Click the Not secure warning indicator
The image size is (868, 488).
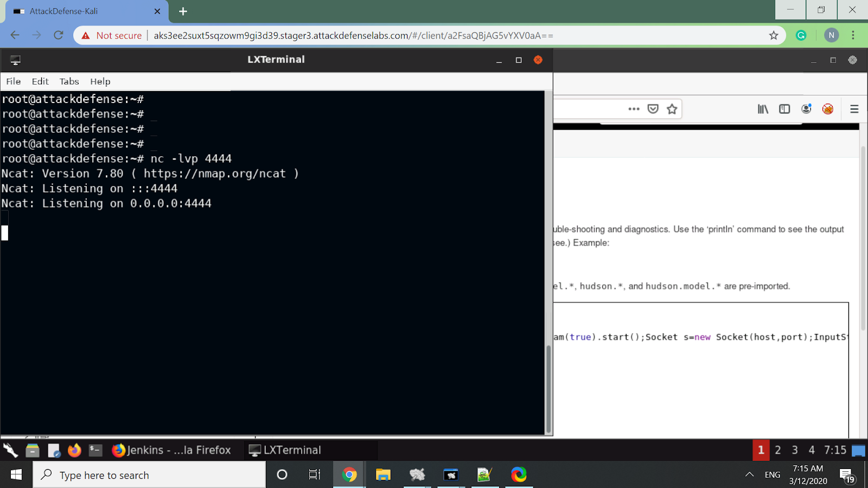point(112,35)
